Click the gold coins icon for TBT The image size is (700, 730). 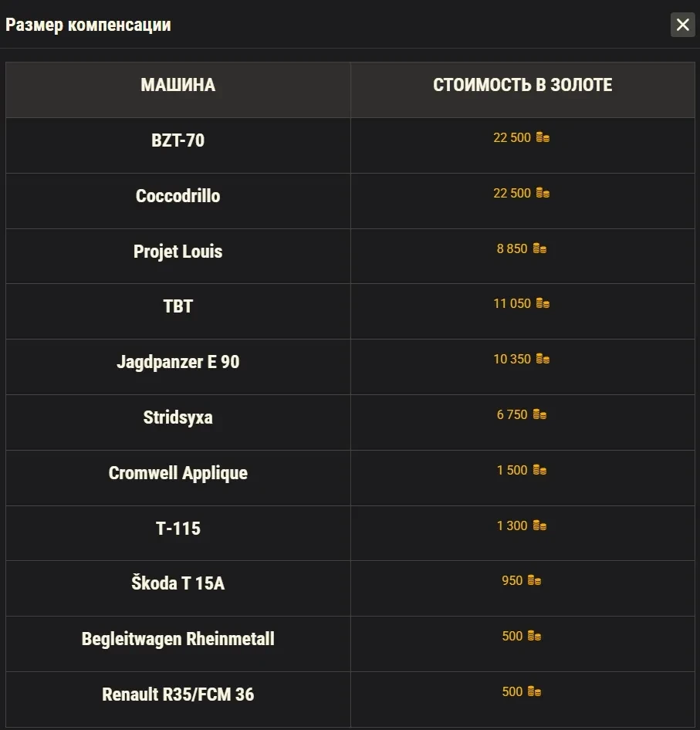click(x=543, y=304)
